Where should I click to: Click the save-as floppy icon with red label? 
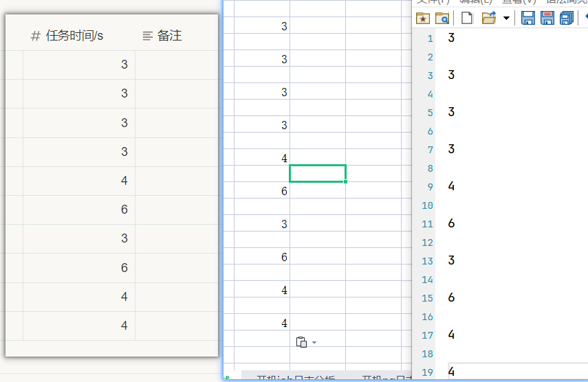coord(547,18)
